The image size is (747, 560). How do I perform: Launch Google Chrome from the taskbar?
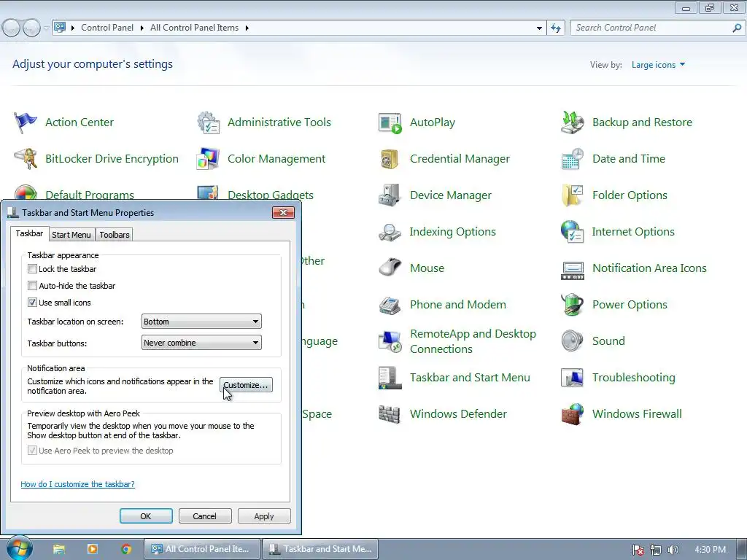(126, 550)
